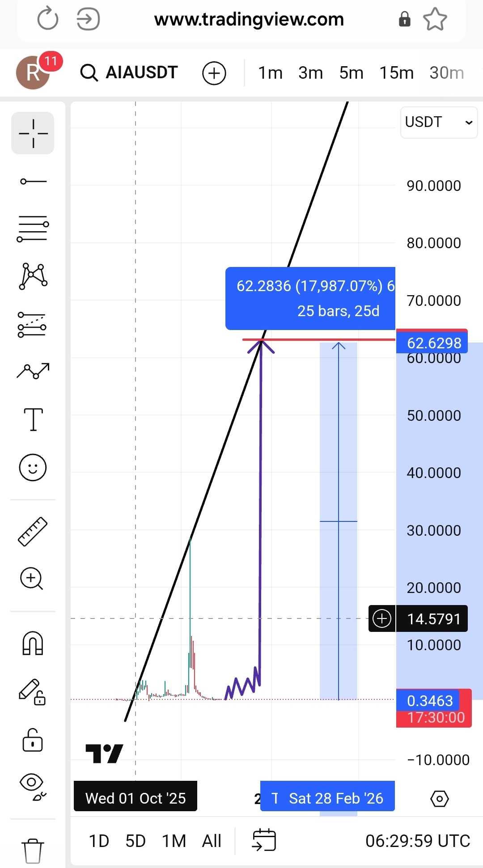
Task: Click the All date range button
Action: click(x=212, y=841)
